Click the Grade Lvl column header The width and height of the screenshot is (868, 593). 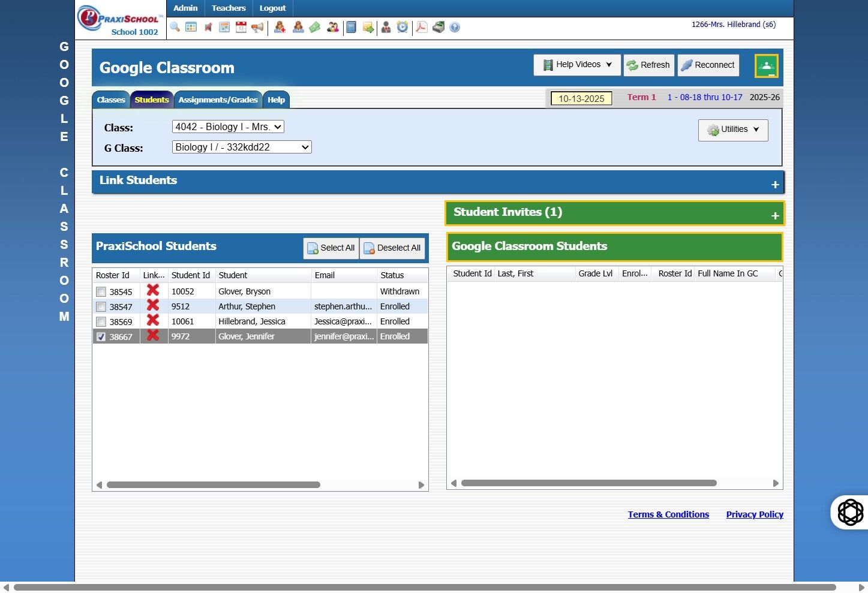pos(596,273)
